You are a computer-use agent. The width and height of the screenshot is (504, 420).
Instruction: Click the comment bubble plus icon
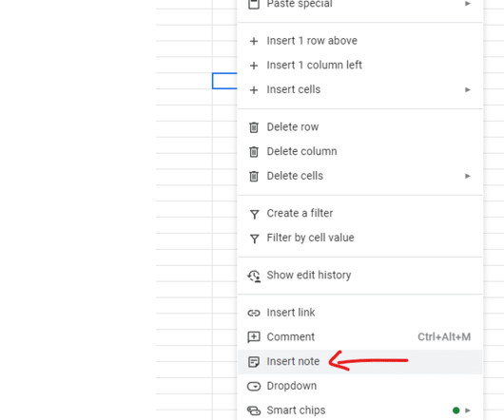coord(254,337)
